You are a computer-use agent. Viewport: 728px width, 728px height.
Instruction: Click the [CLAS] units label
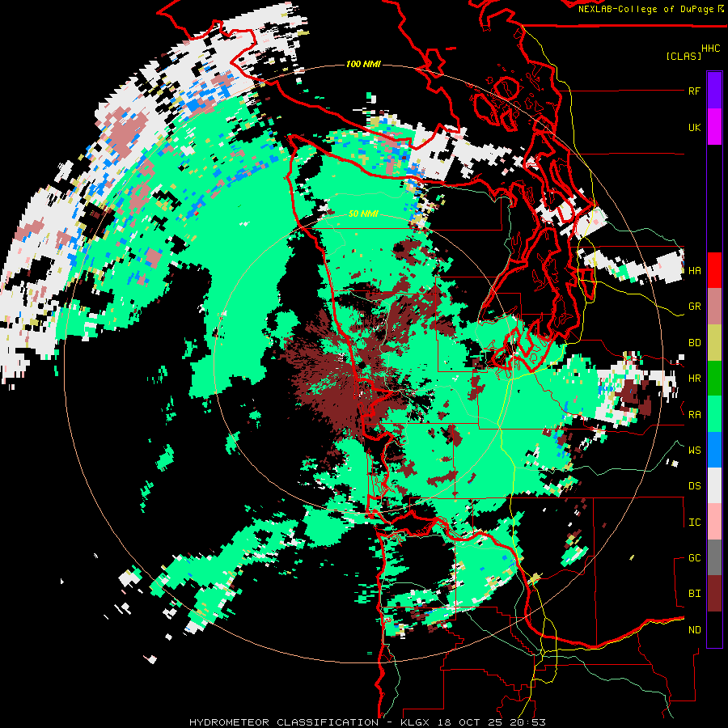click(x=683, y=56)
